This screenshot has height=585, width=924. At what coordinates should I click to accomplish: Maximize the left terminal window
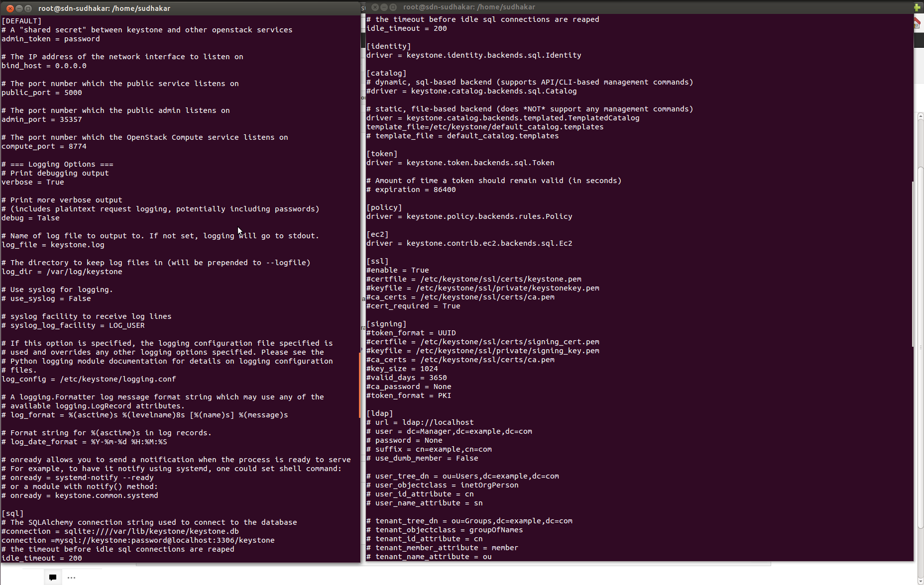pos(28,8)
